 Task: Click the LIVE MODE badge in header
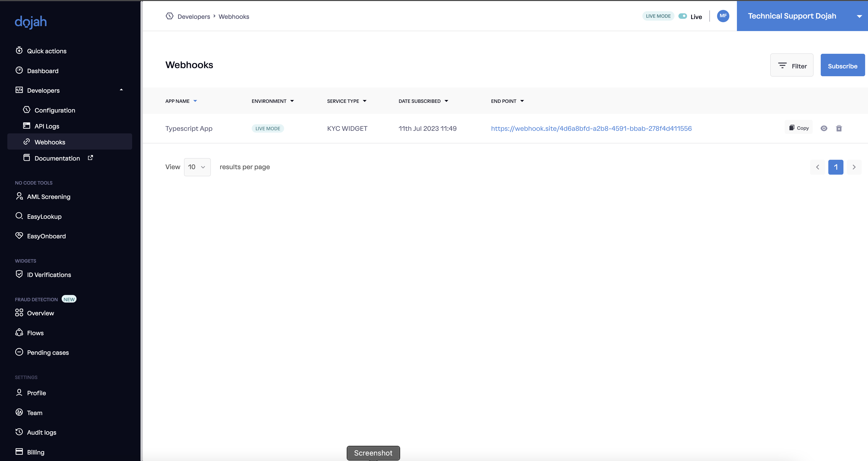(658, 16)
